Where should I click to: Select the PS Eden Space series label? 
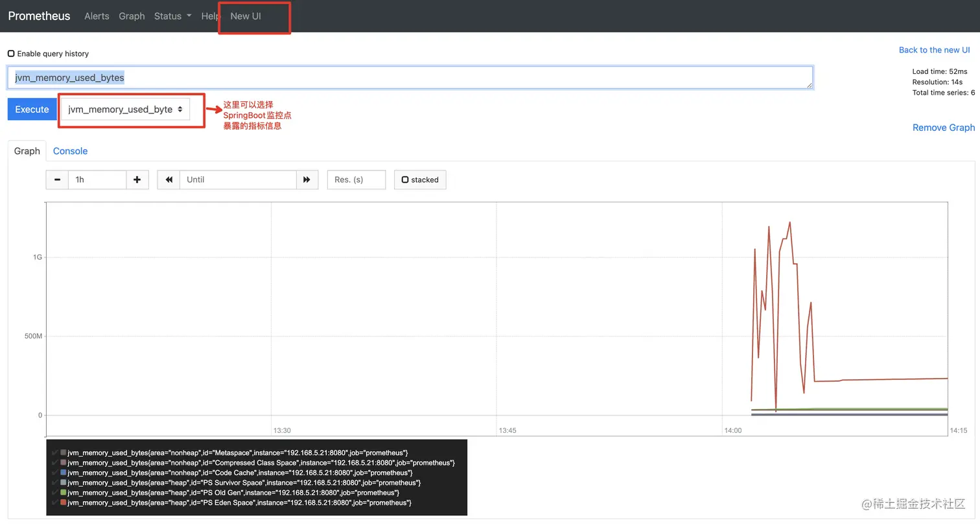(240, 502)
